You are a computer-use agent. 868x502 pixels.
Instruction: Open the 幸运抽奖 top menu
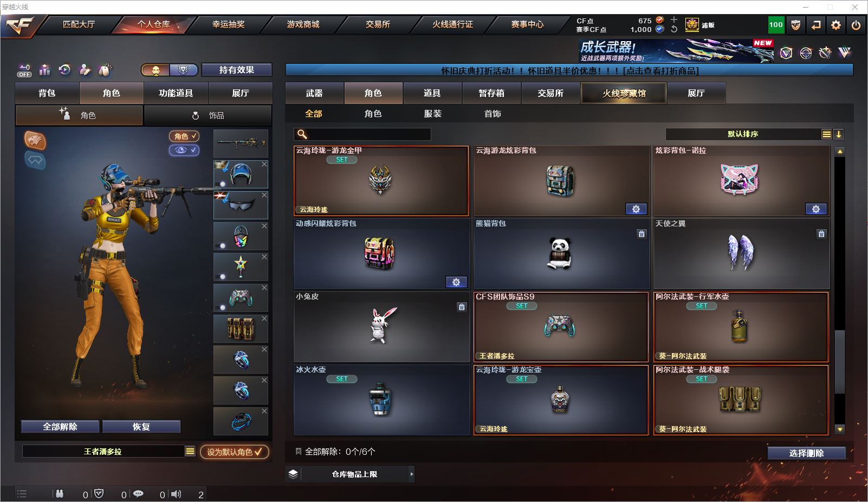[x=228, y=24]
